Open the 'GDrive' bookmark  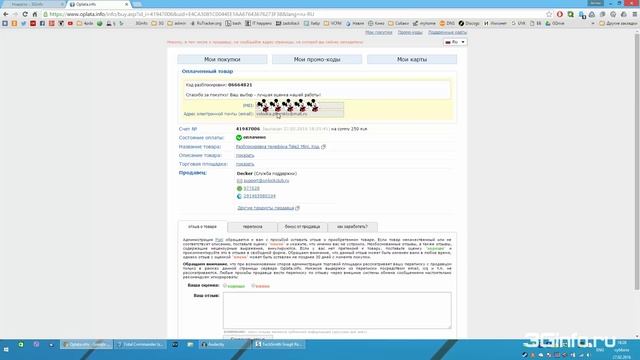[x=555, y=24]
